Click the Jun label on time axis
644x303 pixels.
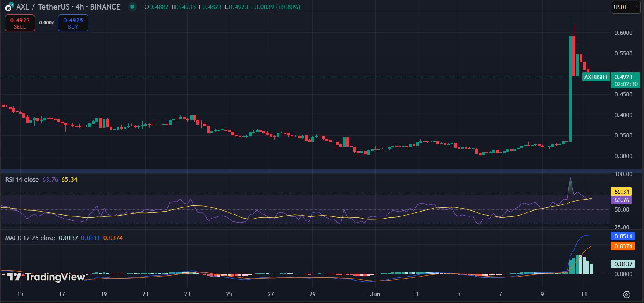click(x=375, y=294)
